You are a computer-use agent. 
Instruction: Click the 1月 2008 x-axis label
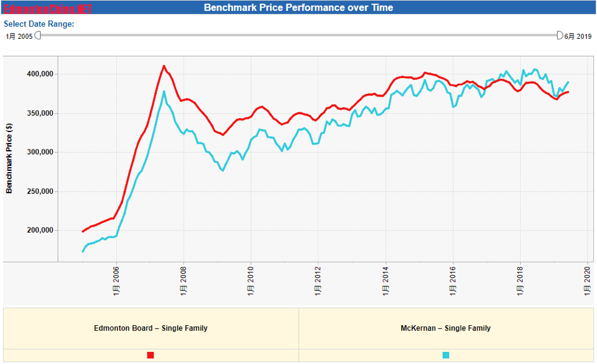pyautogui.click(x=184, y=281)
